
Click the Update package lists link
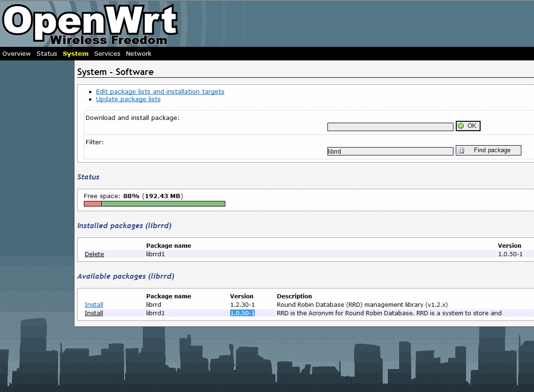(128, 99)
